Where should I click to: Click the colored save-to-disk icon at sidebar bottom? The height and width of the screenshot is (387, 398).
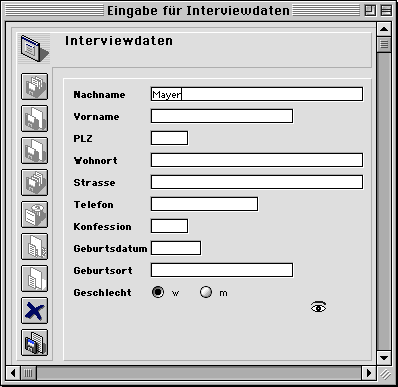(x=34, y=343)
